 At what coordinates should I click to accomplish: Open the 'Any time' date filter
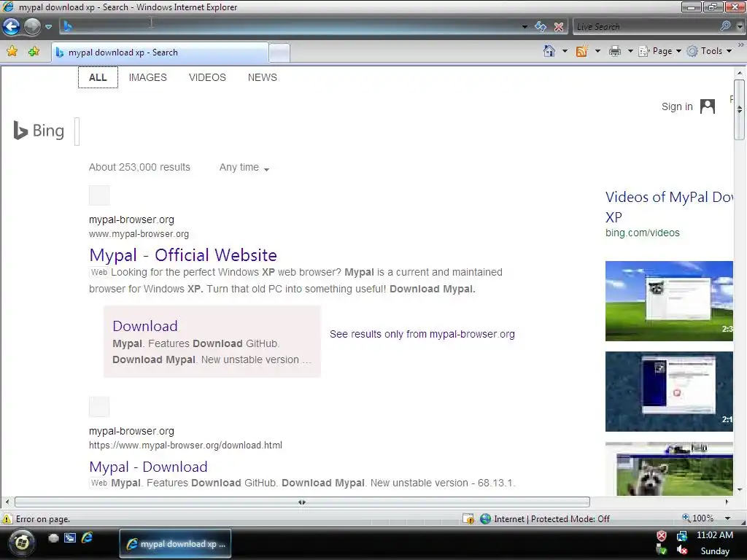pyautogui.click(x=244, y=168)
